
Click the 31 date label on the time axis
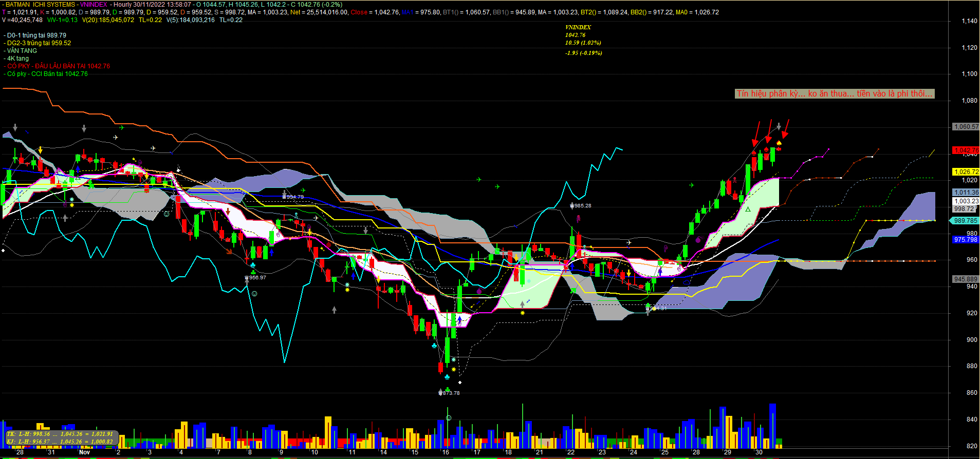point(51,452)
